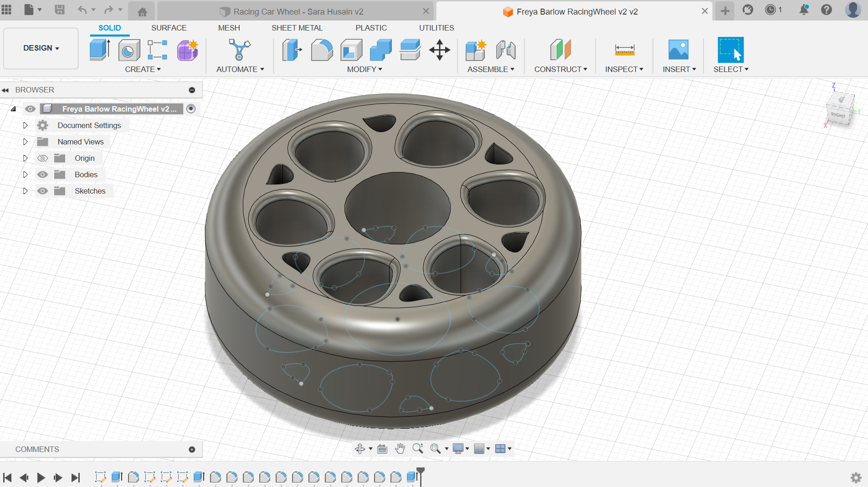This screenshot has height=487, width=868.
Task: Select the Revolve tool icon
Action: (129, 50)
